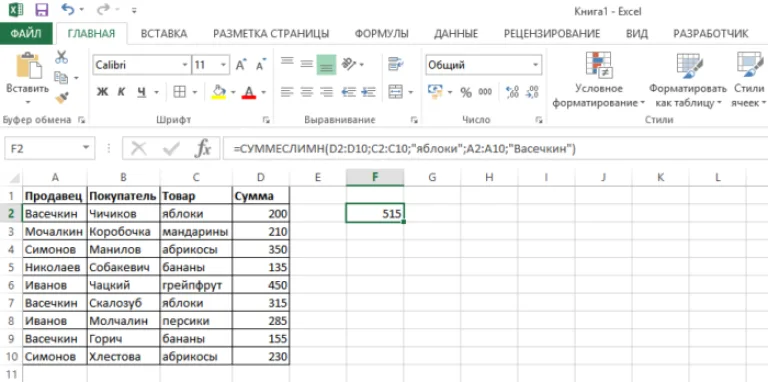The height and width of the screenshot is (382, 768).
Task: Decrease the number of decimal places
Action: coord(532,92)
